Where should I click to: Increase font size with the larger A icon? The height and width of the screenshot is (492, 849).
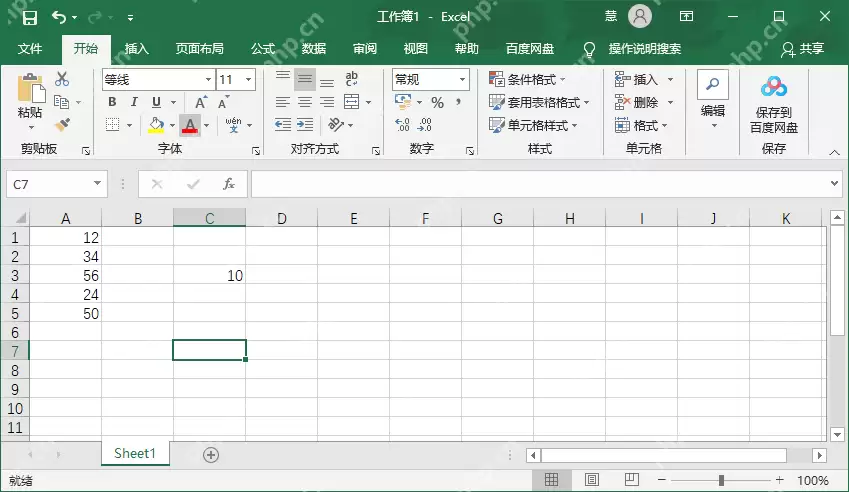200,102
